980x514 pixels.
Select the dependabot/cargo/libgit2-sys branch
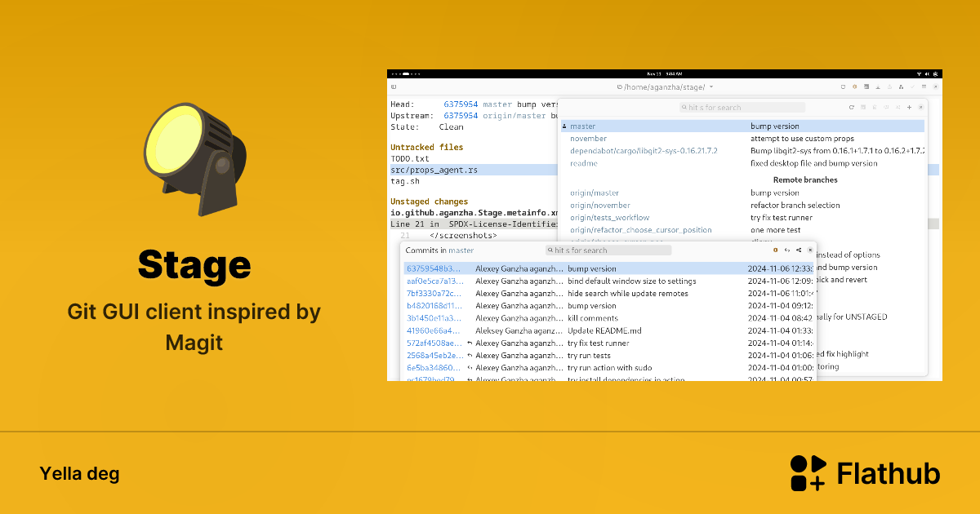pyautogui.click(x=643, y=151)
